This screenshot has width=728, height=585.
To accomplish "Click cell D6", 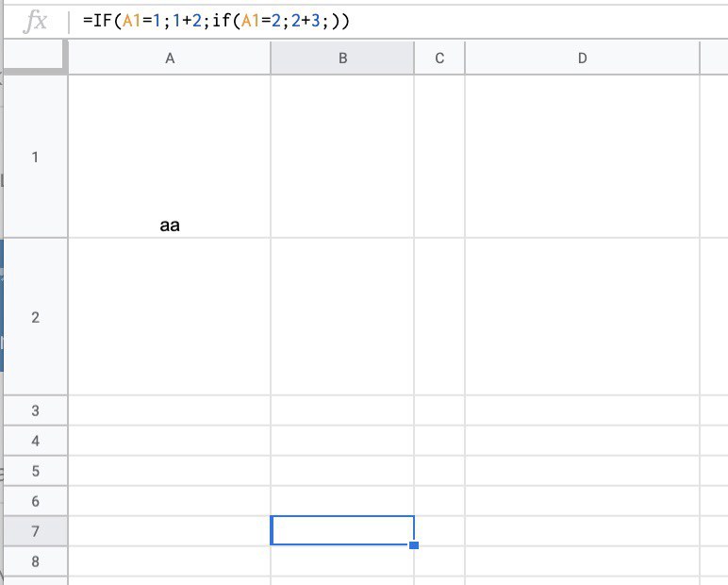I will (582, 501).
